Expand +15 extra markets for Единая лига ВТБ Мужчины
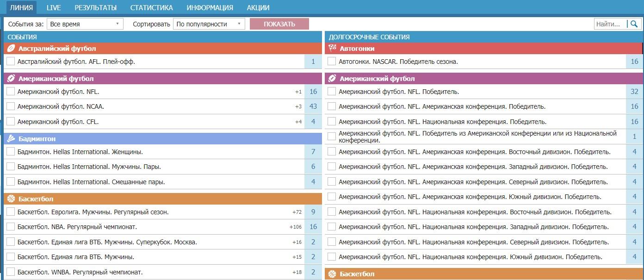The image size is (644, 280). pos(297,257)
